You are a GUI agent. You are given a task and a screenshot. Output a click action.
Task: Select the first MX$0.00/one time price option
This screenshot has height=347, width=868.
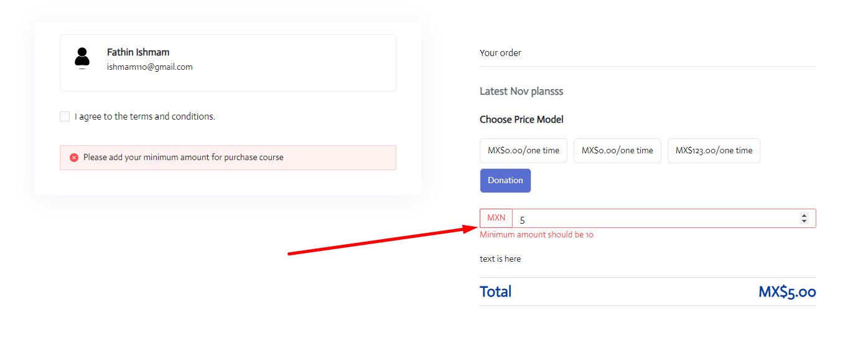point(523,151)
